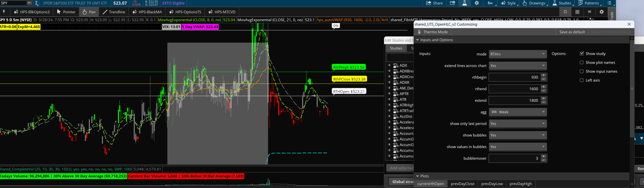Open the mode dropdown set to RTHrs
This screenshot has width=644, height=188.
pyautogui.click(x=517, y=54)
